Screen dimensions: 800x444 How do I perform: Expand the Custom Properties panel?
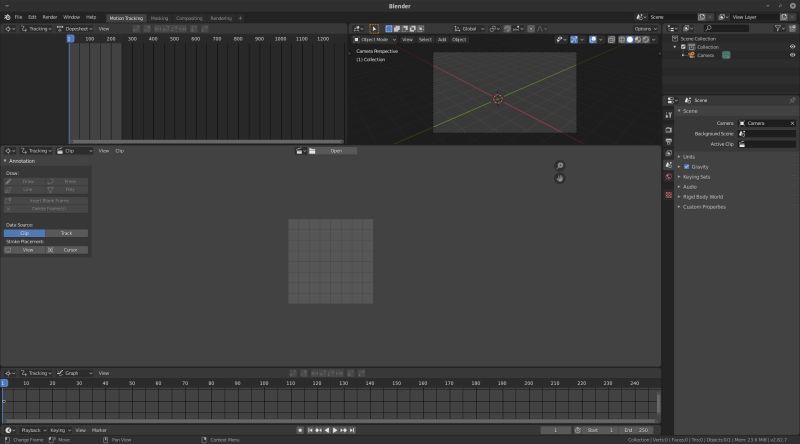click(704, 207)
